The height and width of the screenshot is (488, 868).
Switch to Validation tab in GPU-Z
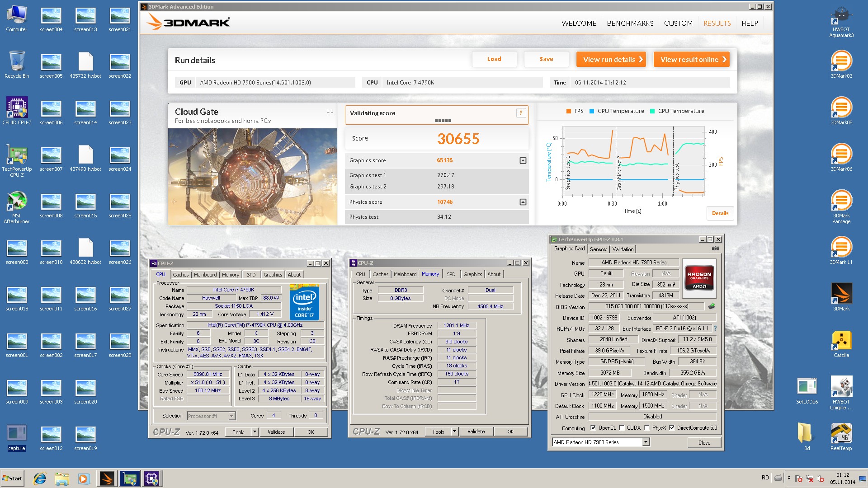(623, 249)
